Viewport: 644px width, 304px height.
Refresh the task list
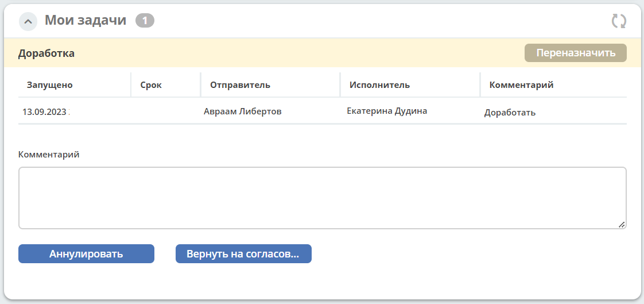[619, 21]
